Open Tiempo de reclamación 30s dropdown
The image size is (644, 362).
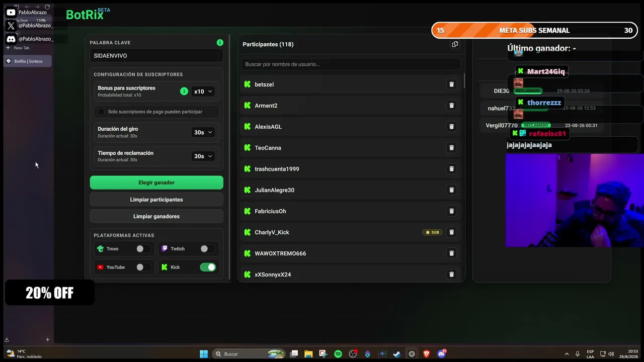coord(203,156)
